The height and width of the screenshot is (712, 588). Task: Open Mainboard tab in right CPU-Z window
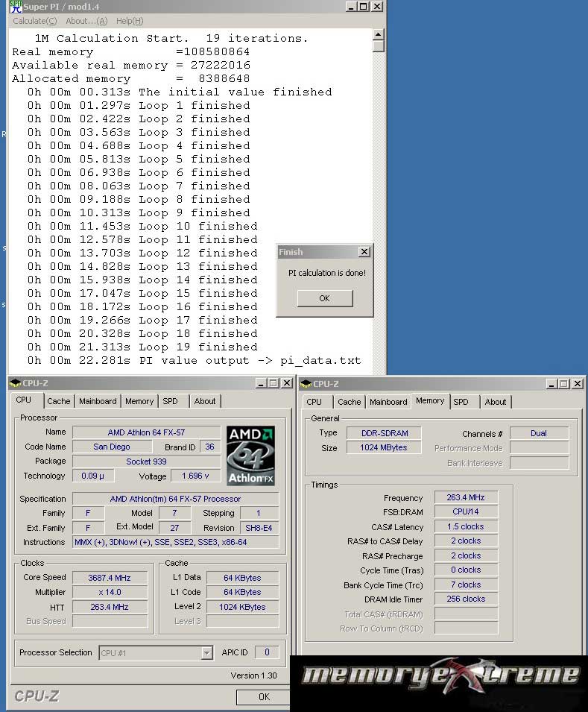coord(388,402)
